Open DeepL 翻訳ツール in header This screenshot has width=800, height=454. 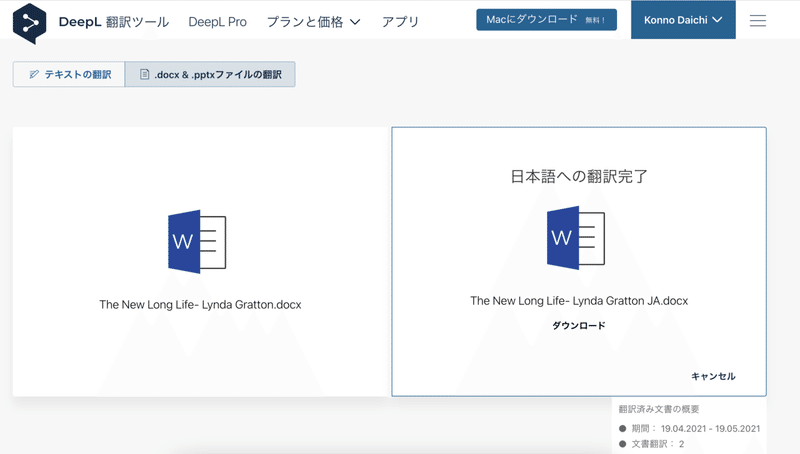114,22
